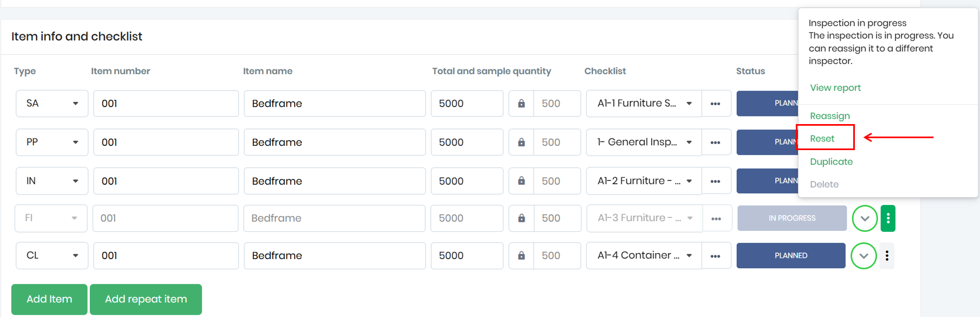Choose Duplicate in the popup menu
980x317 pixels.
coord(831,161)
